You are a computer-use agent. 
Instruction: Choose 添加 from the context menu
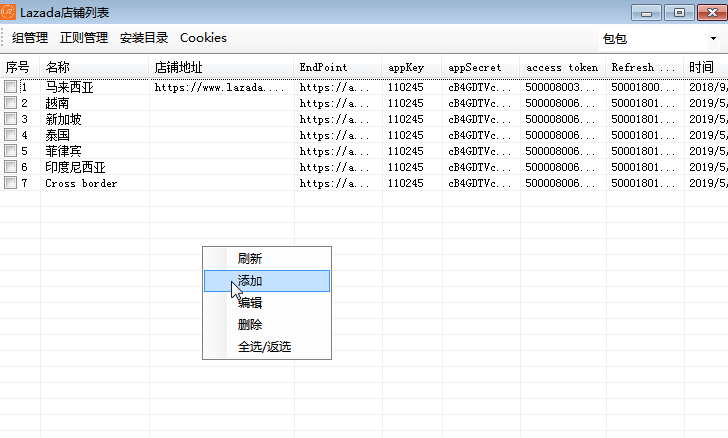coord(250,281)
